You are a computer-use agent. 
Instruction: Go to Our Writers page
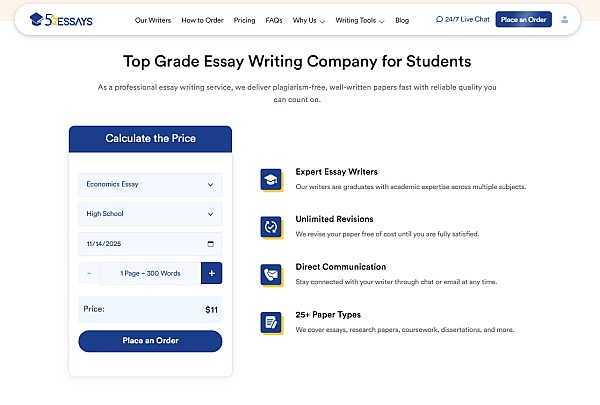click(153, 20)
